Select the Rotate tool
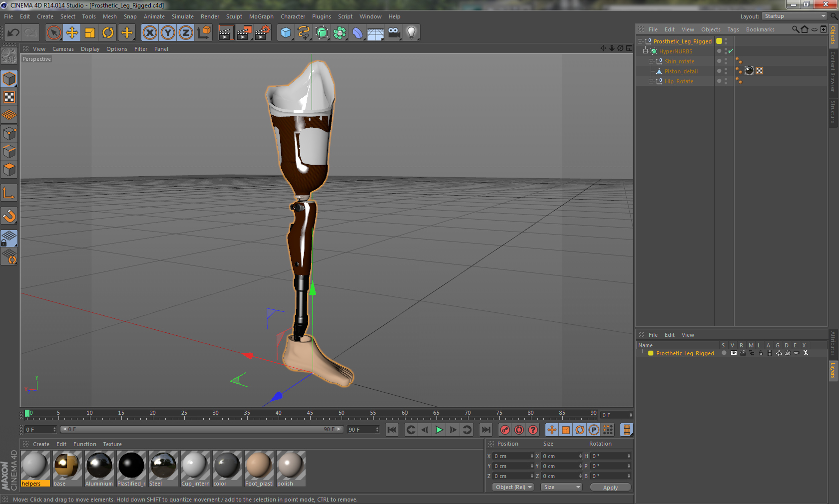The width and height of the screenshot is (839, 504). 107,32
